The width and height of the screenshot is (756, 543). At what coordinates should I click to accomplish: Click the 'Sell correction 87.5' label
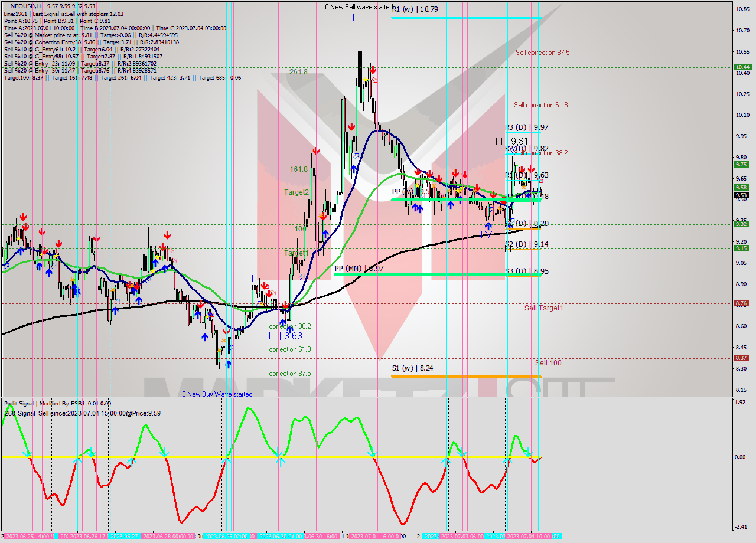(x=542, y=53)
